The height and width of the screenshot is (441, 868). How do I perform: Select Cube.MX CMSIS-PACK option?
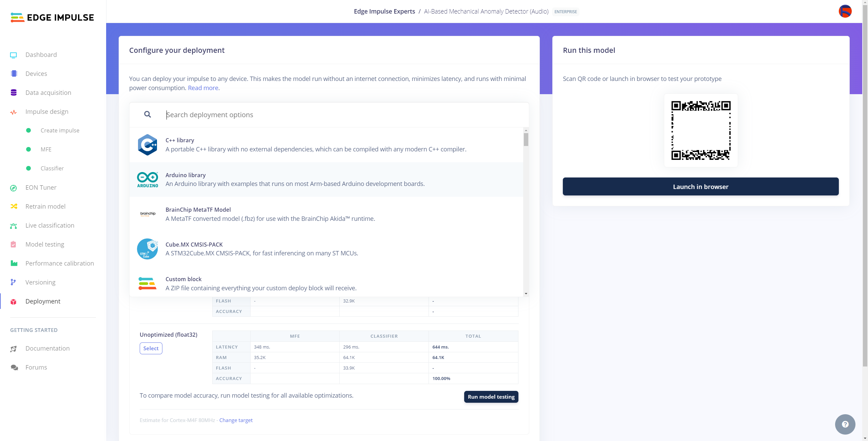coord(326,249)
